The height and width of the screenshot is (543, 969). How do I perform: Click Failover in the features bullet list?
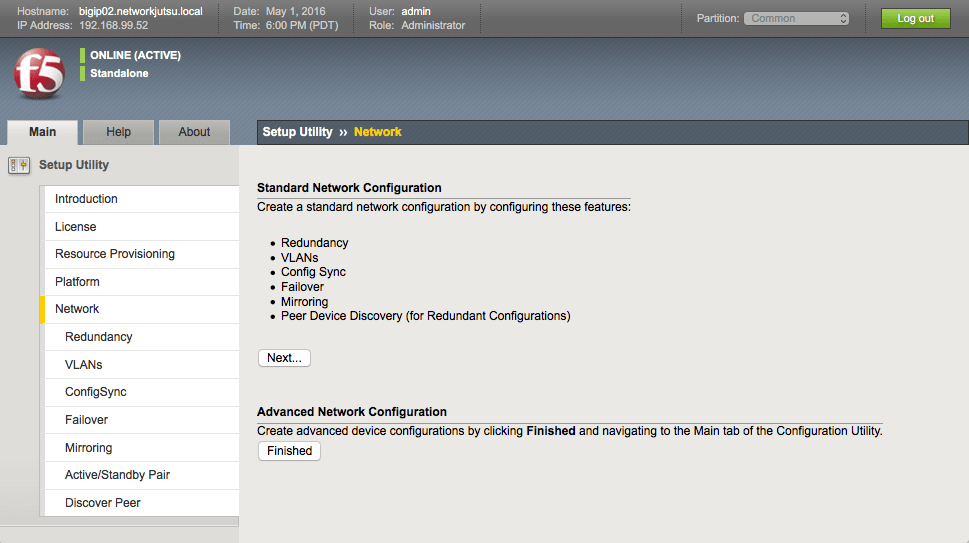(x=302, y=287)
